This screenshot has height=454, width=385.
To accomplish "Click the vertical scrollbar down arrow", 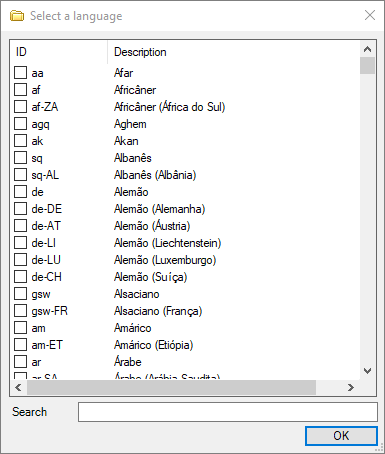I will (x=367, y=371).
